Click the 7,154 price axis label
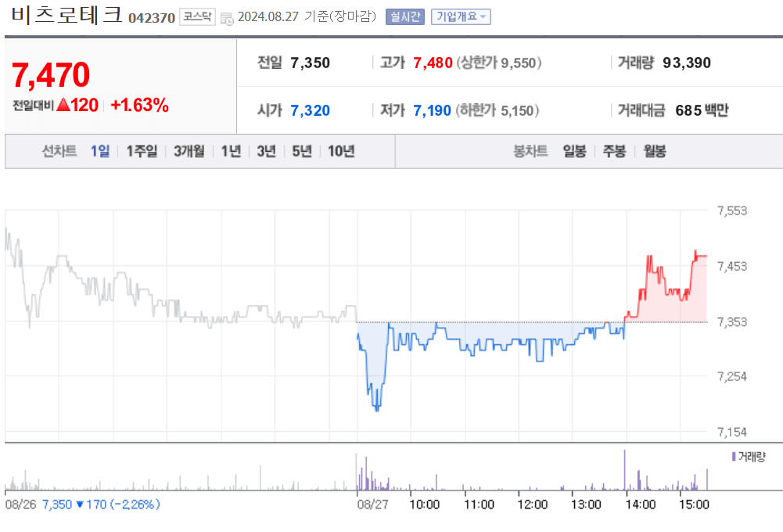Viewport: 783px width, 532px height. coord(732,432)
